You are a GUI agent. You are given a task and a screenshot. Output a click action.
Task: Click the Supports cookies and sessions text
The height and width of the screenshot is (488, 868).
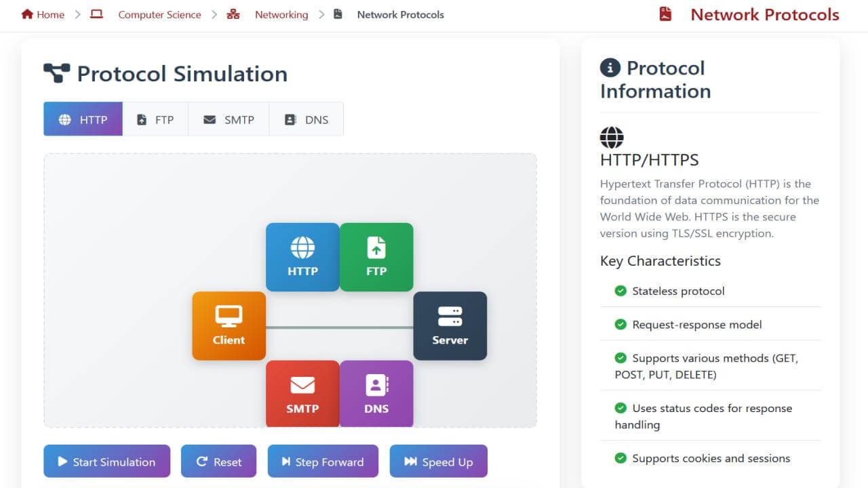pyautogui.click(x=711, y=458)
